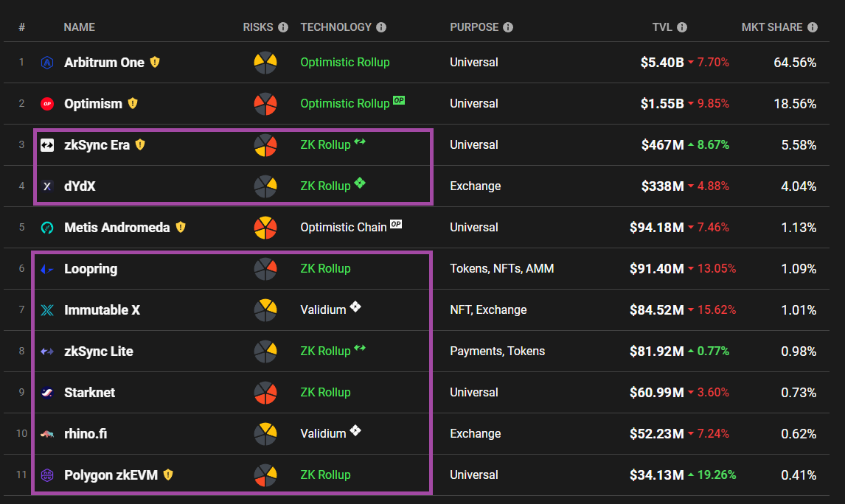Click the Risks column info icon
This screenshot has width=845, height=504.
coord(283,27)
